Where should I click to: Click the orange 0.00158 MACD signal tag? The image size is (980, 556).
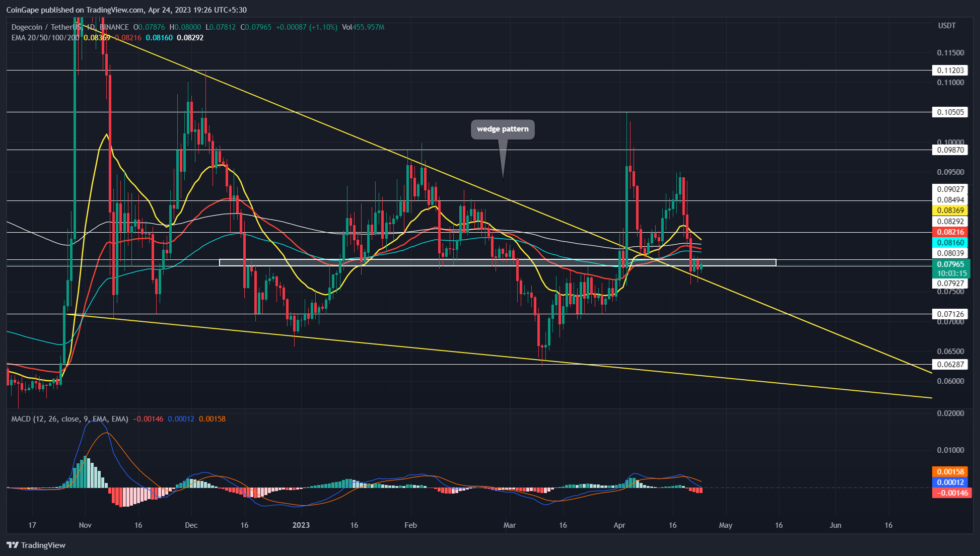pos(950,472)
